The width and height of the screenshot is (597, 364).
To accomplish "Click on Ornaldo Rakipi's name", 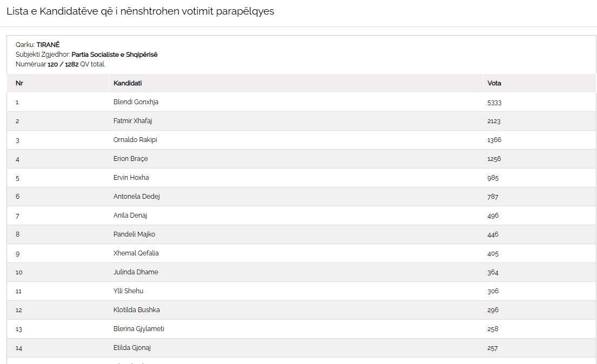I will [135, 139].
